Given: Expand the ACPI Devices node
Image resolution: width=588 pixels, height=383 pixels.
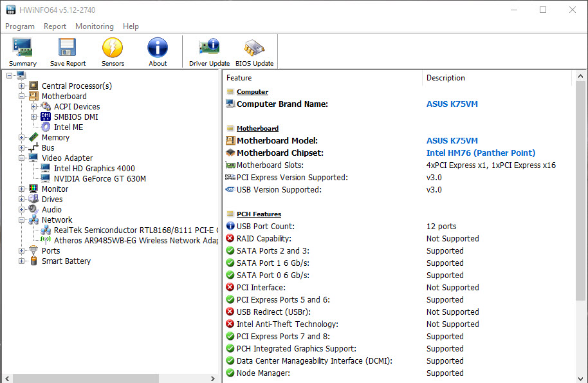Looking at the screenshot, I should pyautogui.click(x=33, y=107).
